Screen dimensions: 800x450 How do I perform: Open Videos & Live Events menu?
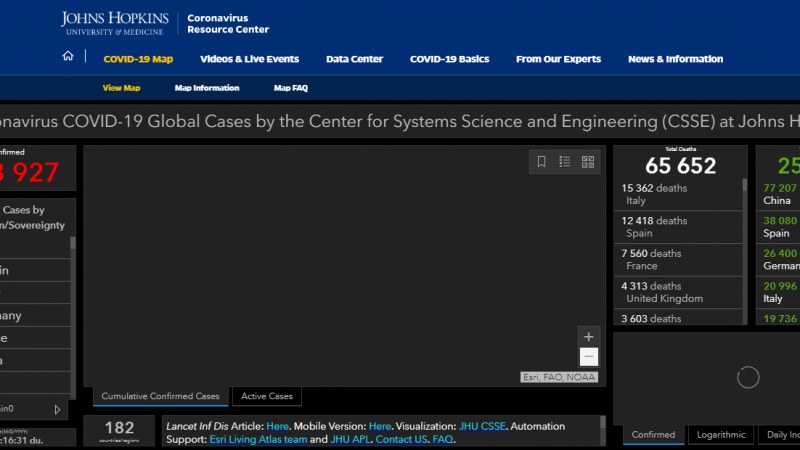point(249,59)
